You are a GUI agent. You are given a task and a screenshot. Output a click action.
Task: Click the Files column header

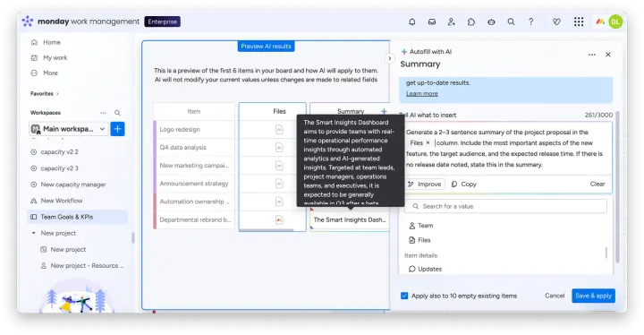(x=279, y=112)
